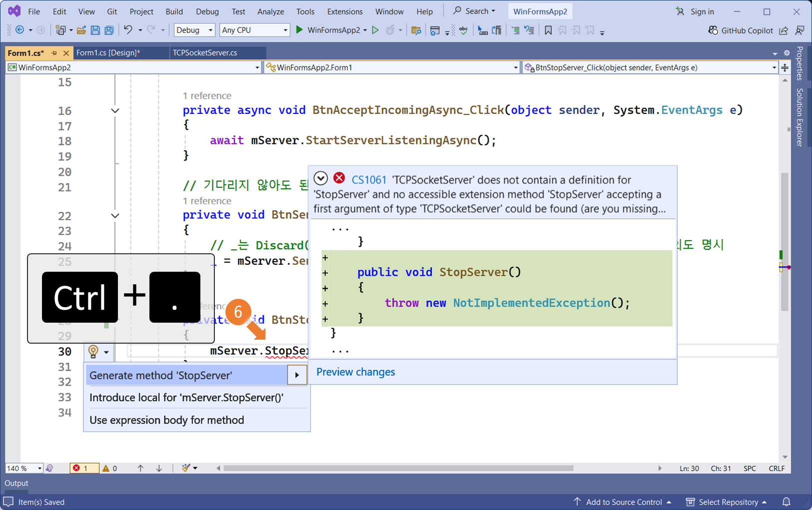Screen dimensions: 812x510
Task: Toggle a bookmark with the bookmark icon
Action: (x=548, y=30)
